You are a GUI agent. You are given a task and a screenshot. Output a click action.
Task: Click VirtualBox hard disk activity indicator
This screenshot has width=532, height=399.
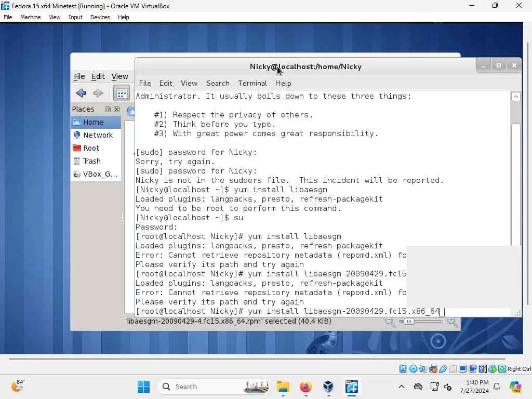tap(403, 369)
